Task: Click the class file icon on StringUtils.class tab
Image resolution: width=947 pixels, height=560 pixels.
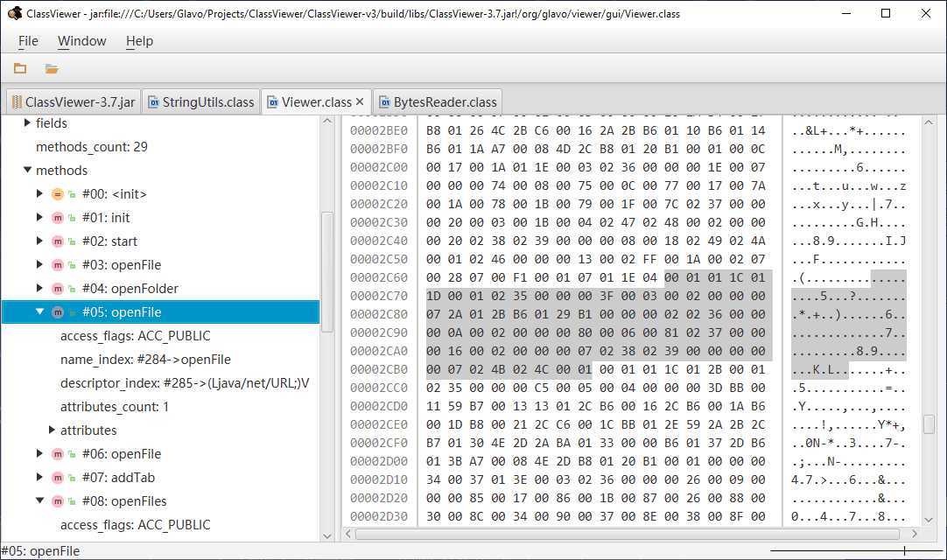Action: (x=154, y=102)
